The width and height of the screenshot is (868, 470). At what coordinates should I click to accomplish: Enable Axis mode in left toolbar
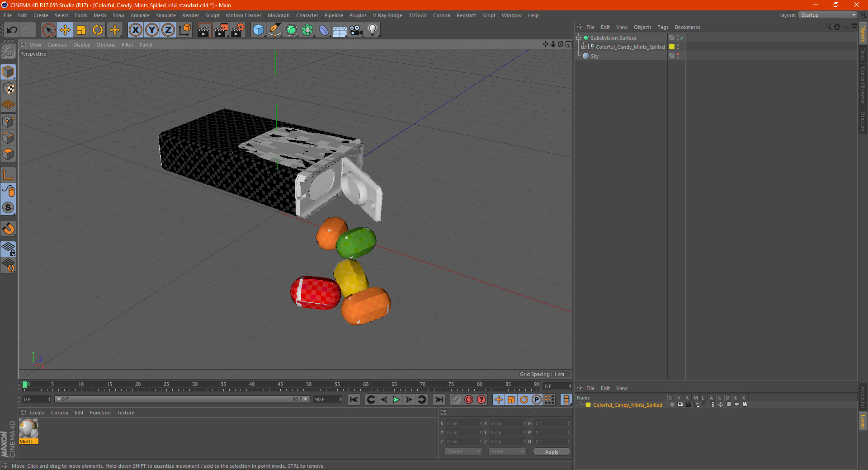click(8, 175)
